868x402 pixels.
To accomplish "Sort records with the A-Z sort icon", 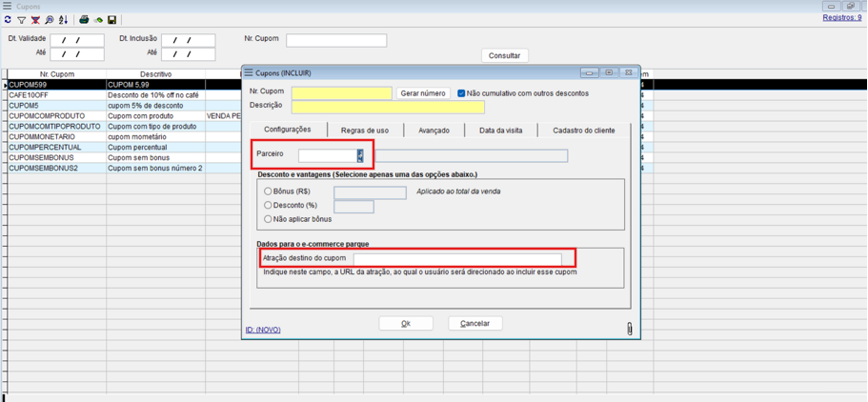I will tap(64, 20).
